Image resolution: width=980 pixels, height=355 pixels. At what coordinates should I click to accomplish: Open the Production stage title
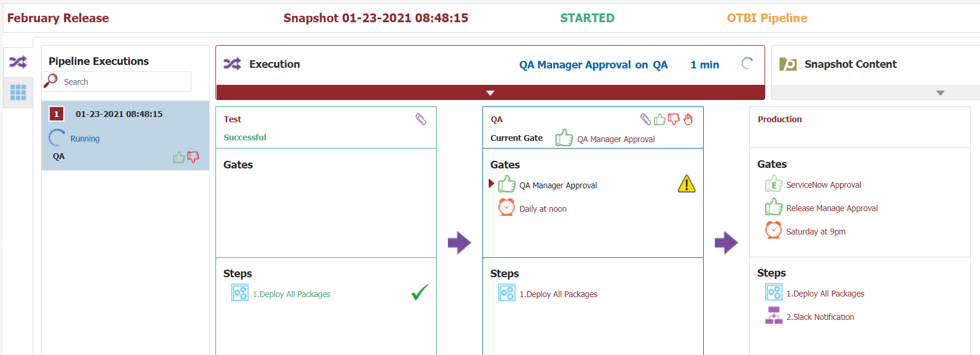pyautogui.click(x=780, y=119)
